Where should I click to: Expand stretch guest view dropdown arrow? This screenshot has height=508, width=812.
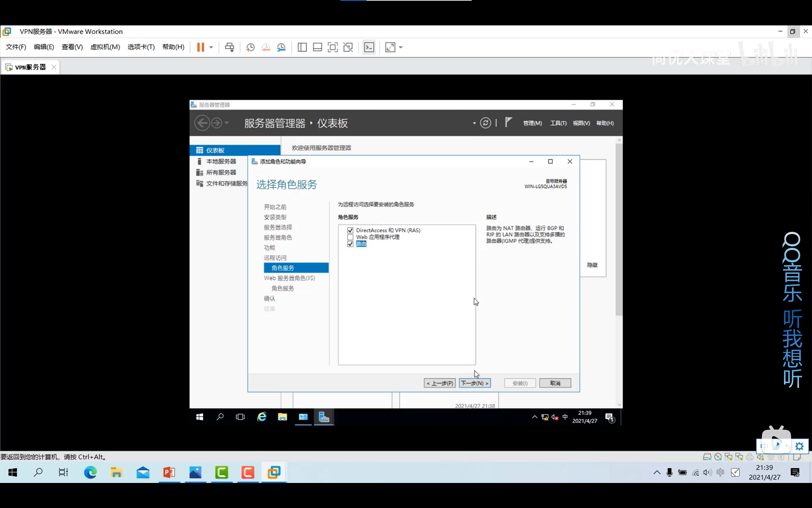(401, 47)
